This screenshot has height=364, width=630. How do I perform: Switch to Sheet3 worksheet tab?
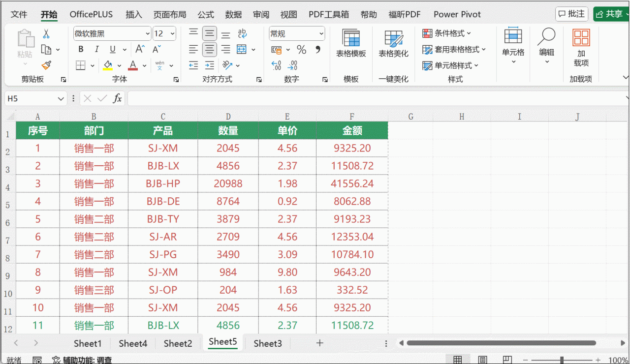pos(268,343)
